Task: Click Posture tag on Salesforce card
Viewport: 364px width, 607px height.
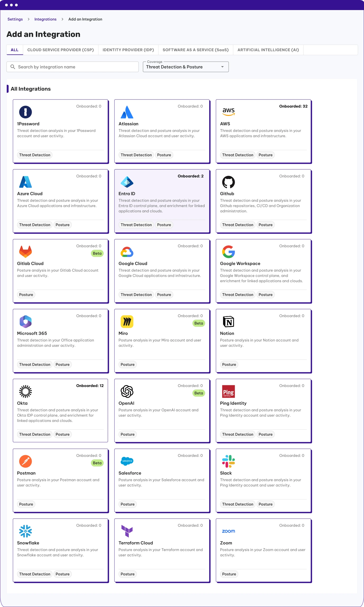Action: pyautogui.click(x=127, y=504)
